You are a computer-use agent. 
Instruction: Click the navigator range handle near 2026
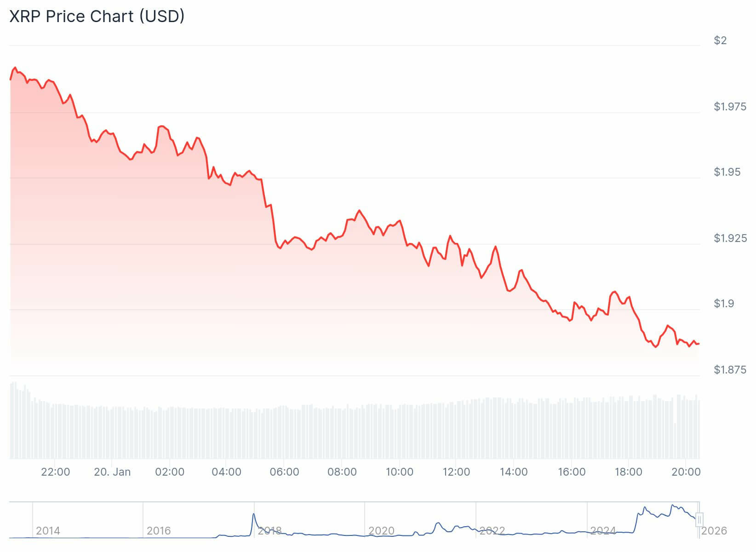(x=699, y=520)
